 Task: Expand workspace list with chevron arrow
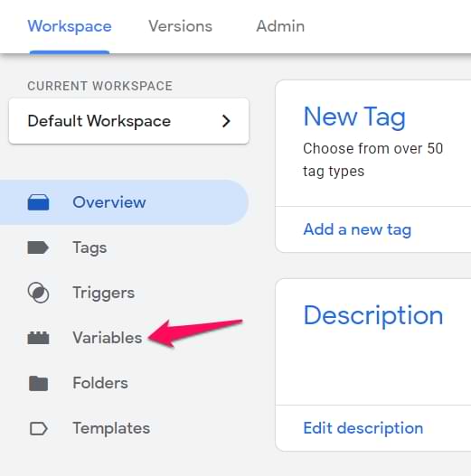[226, 121]
